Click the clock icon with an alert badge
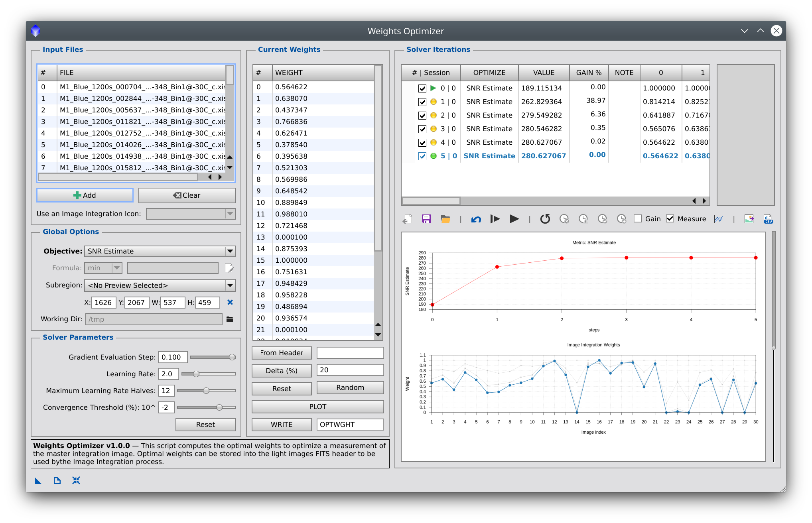Screen dimensions: 812x523 (583, 219)
